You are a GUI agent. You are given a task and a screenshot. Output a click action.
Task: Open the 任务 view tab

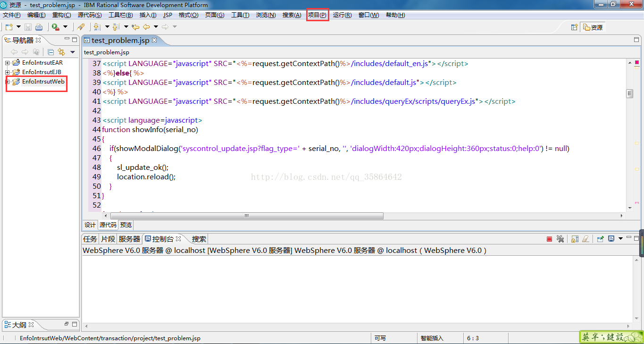(90, 239)
